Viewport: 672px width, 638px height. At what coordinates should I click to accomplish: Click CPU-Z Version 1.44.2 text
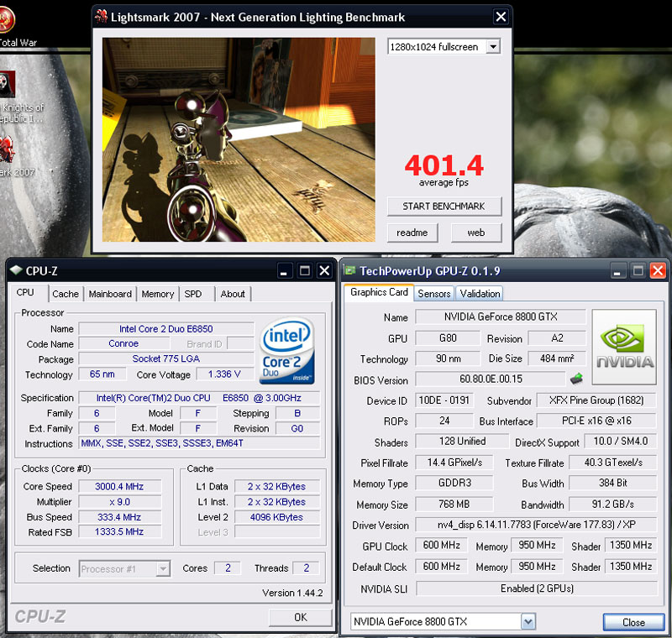tap(292, 593)
